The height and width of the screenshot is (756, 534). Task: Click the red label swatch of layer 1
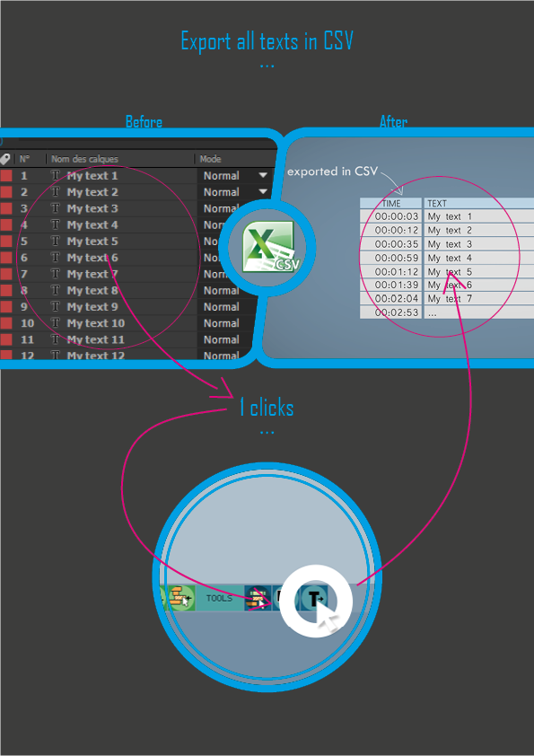5,175
